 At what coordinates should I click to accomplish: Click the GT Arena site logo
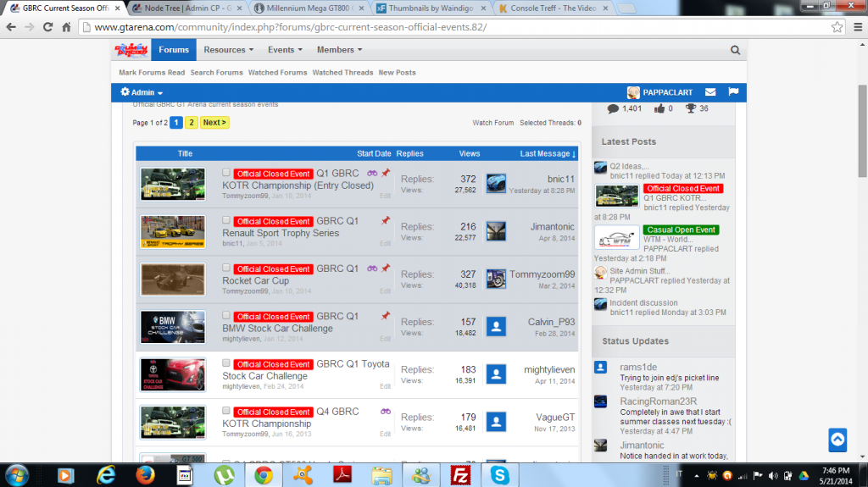pos(131,50)
